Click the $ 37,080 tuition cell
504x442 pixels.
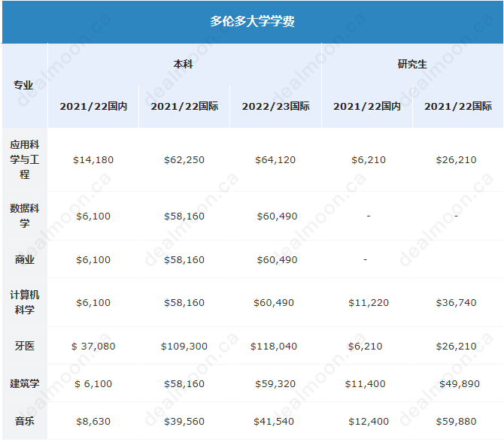click(x=93, y=347)
